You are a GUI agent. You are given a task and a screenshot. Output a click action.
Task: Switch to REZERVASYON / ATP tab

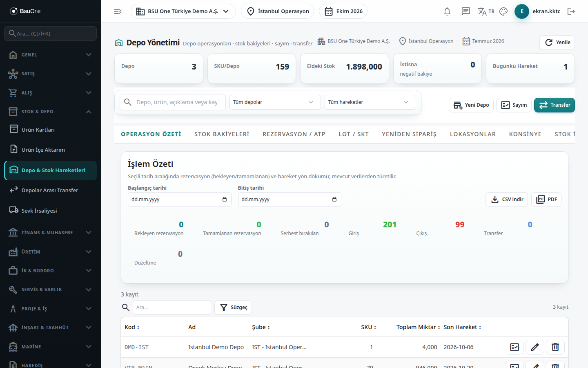click(294, 134)
